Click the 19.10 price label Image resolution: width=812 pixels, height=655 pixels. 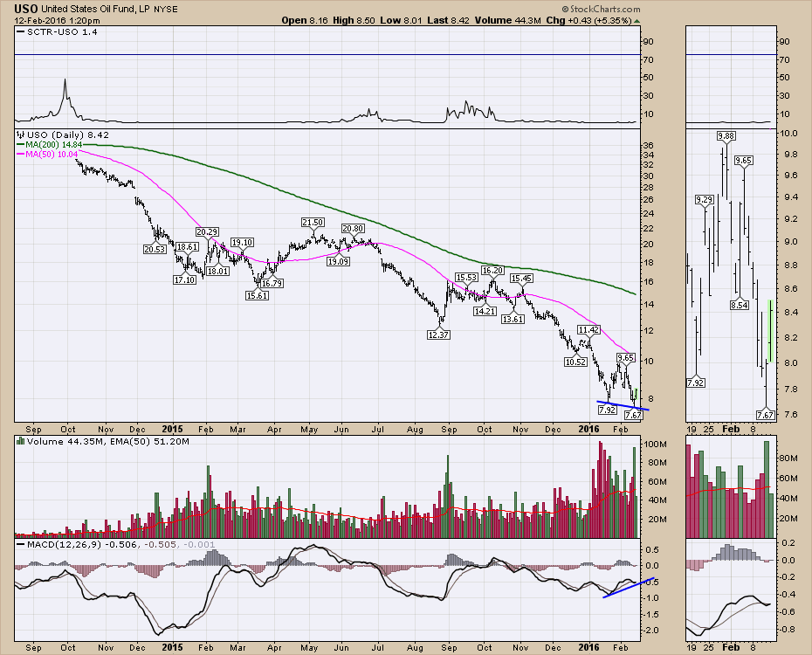(243, 242)
